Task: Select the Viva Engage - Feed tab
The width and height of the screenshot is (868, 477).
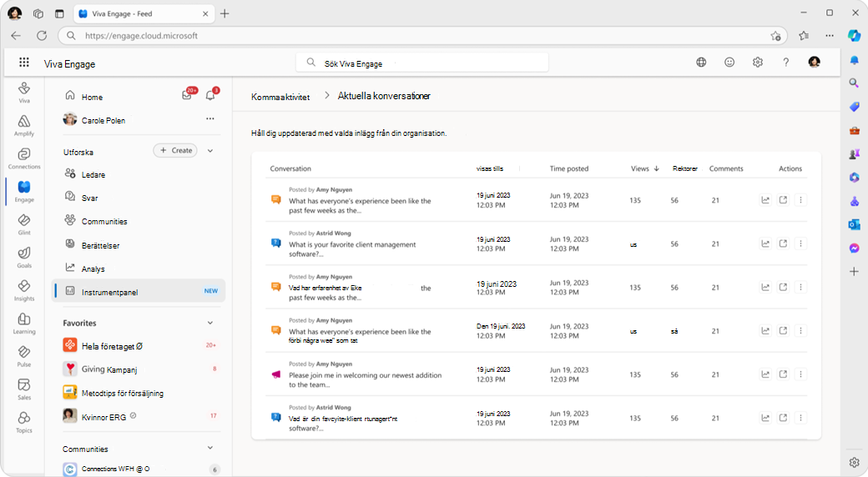Action: 144,14
